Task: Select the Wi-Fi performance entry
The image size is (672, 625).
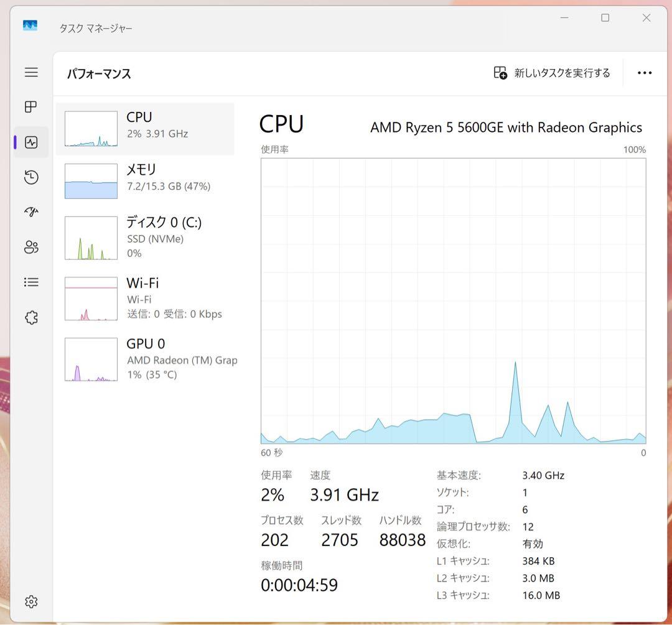Action: [x=143, y=298]
